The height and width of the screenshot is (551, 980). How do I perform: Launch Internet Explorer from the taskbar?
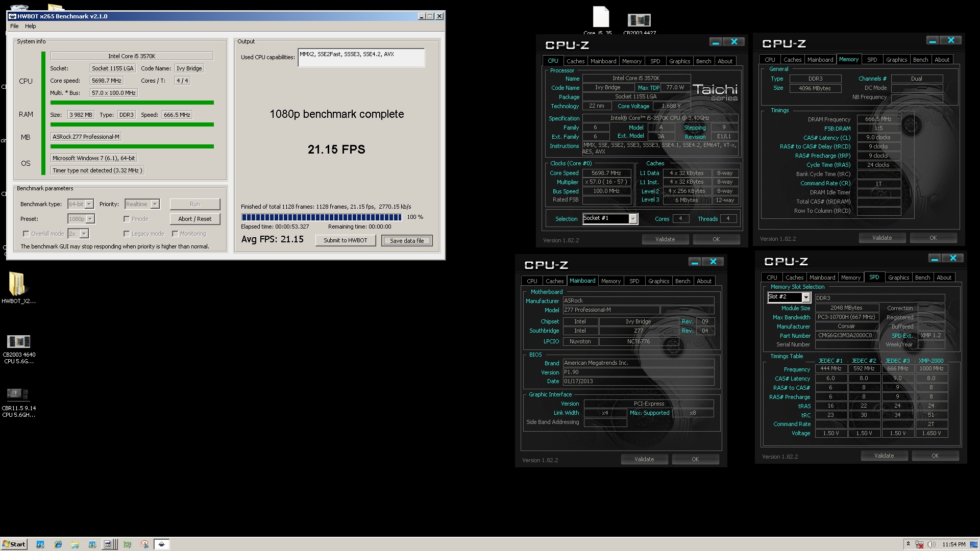[58, 544]
